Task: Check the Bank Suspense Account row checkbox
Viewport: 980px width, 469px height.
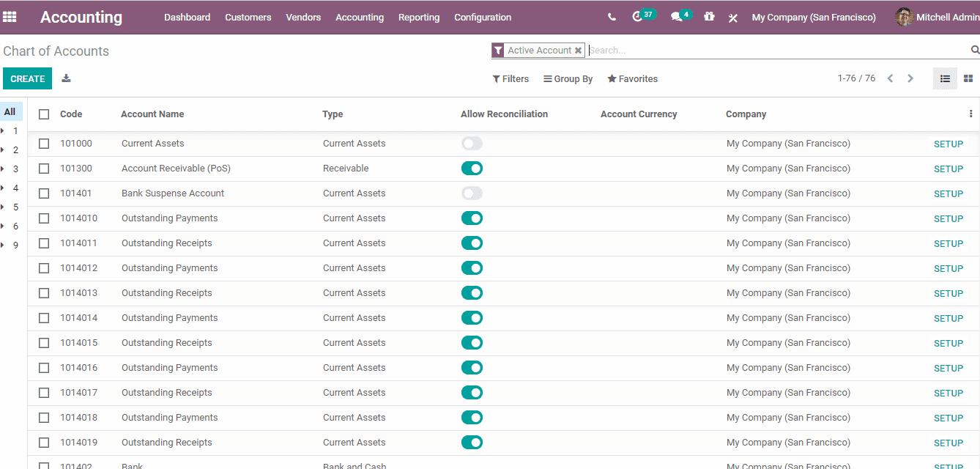Action: pyautogui.click(x=44, y=193)
